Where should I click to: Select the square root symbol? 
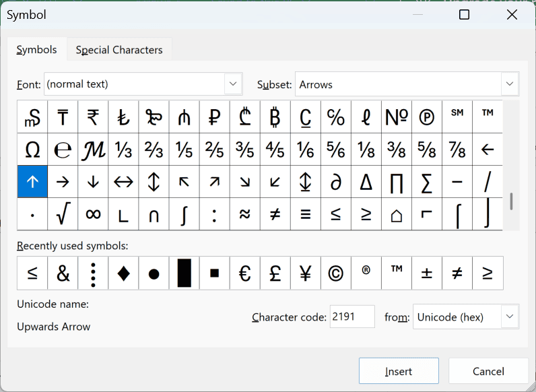point(63,214)
